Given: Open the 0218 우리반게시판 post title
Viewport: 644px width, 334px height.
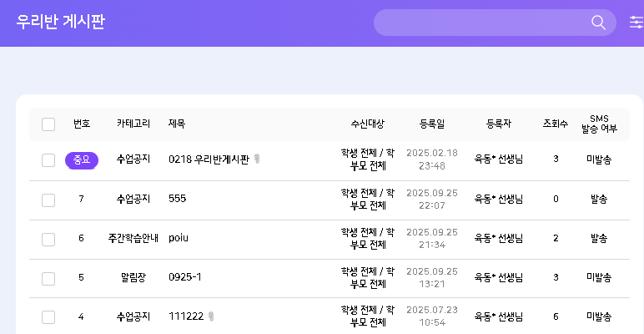Looking at the screenshot, I should [x=209, y=159].
